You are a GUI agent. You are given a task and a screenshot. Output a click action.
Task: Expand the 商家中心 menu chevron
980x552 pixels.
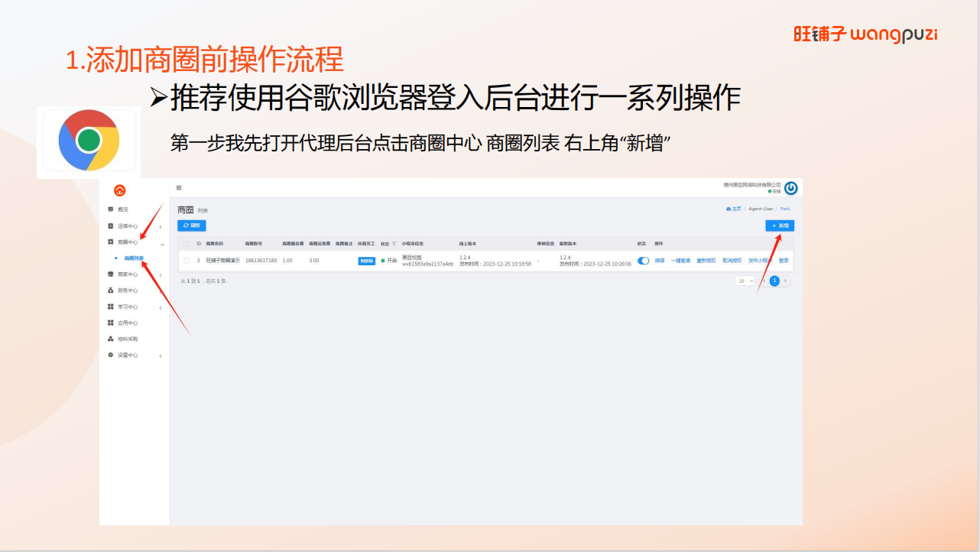[x=161, y=275]
